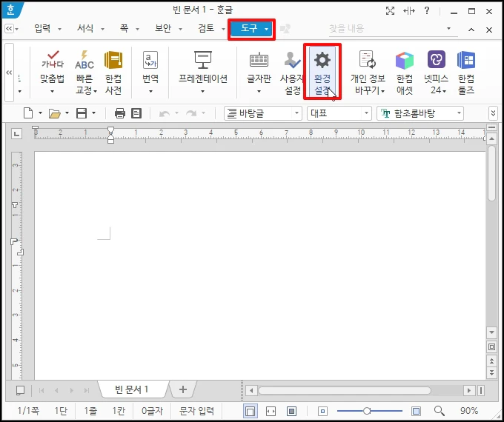
Task: Collapse the ribbon with the up caret
Action: tap(471, 30)
